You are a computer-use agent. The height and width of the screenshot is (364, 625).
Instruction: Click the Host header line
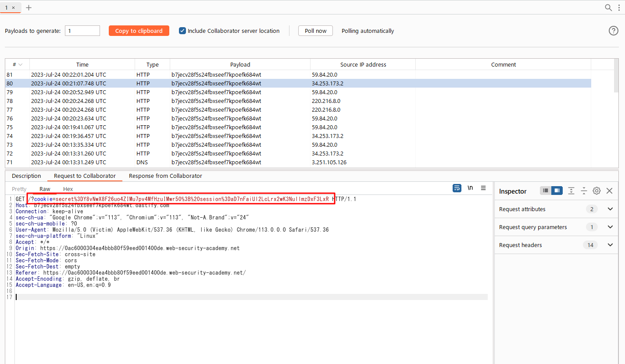pos(93,205)
